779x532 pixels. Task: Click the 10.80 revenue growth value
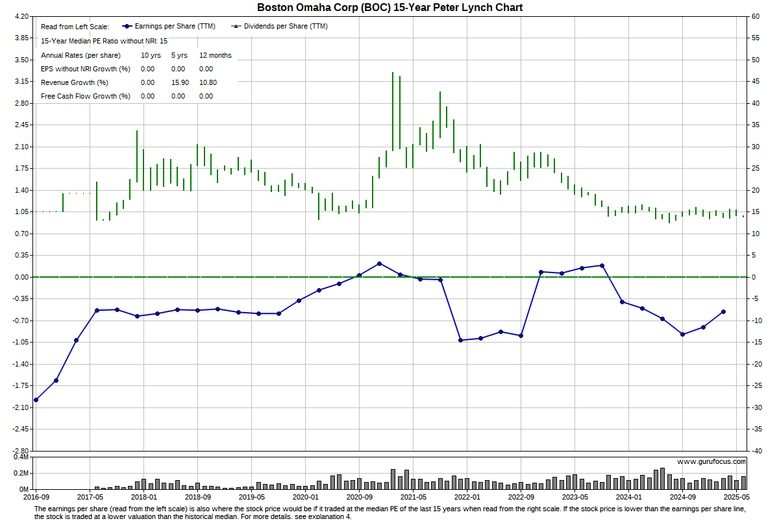click(x=208, y=82)
